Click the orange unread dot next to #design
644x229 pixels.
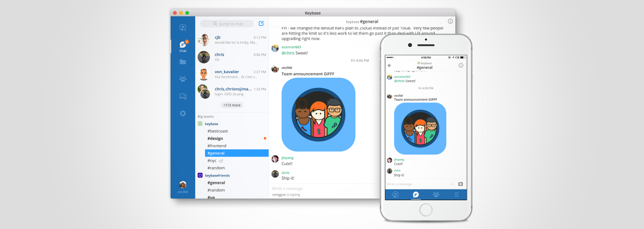click(x=265, y=138)
